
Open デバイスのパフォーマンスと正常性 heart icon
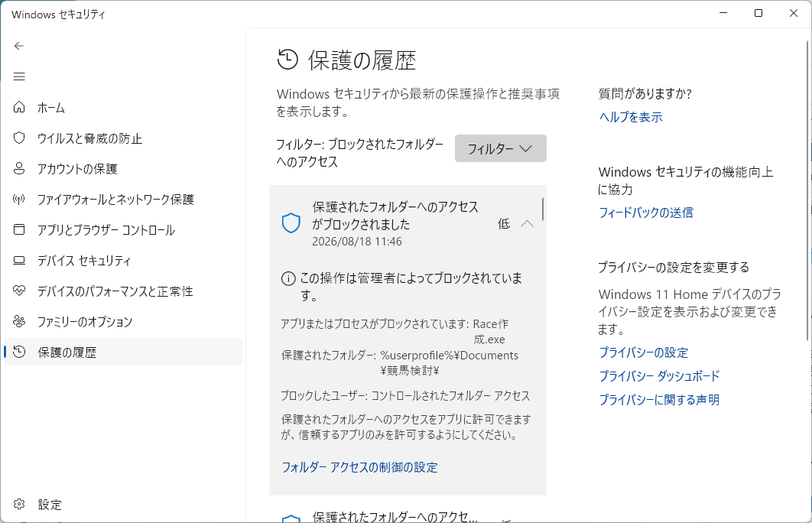pyautogui.click(x=19, y=291)
